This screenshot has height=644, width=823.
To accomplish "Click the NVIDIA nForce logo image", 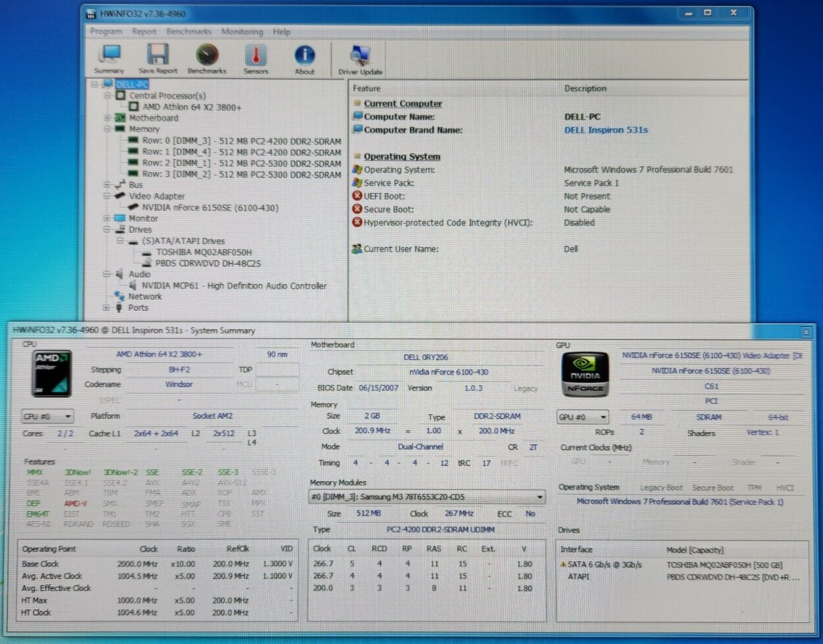I will 585,374.
